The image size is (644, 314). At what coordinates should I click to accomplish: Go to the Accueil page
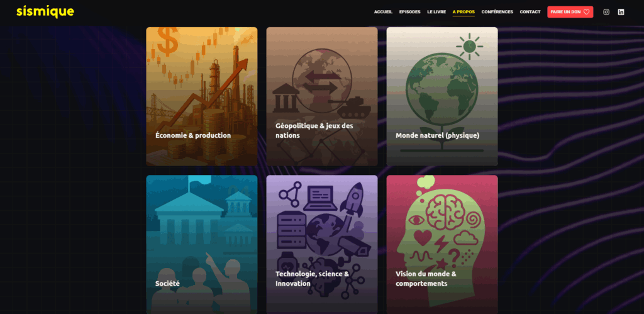(x=383, y=12)
